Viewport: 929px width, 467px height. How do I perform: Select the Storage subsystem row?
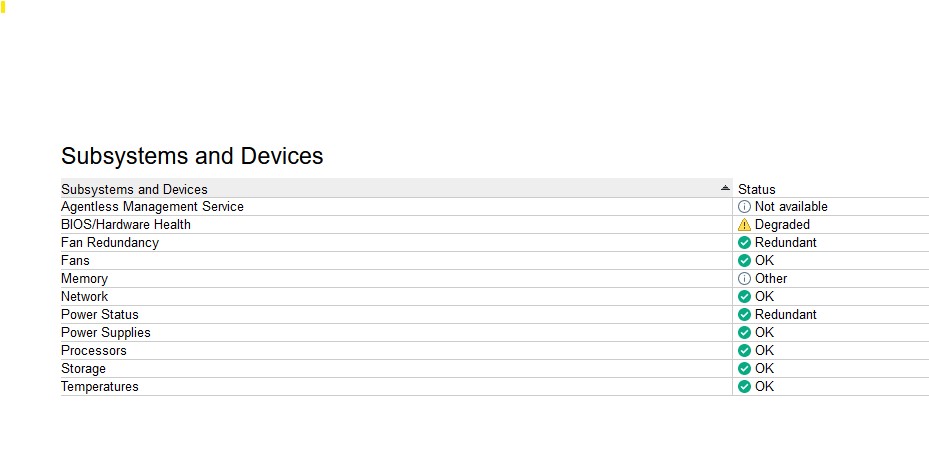pos(83,369)
